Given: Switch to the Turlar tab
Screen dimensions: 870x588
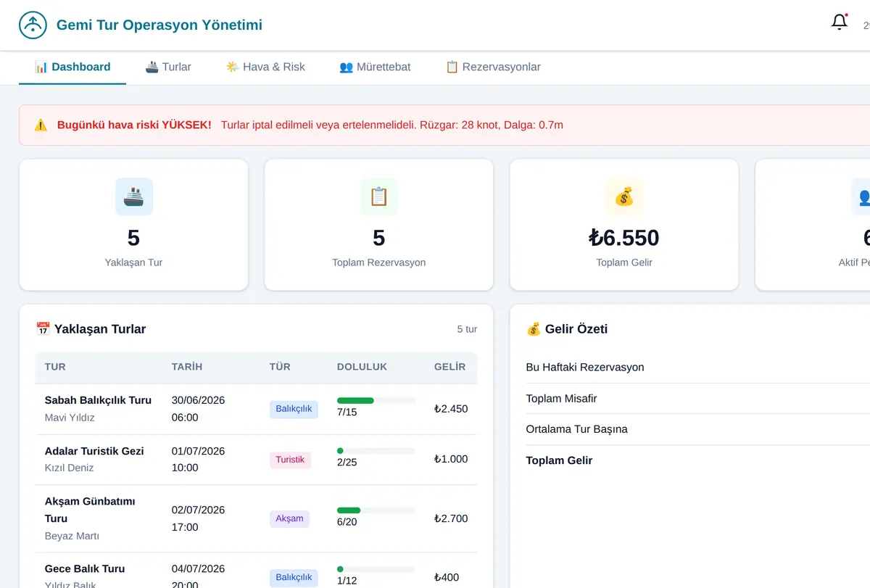Looking at the screenshot, I should pyautogui.click(x=168, y=67).
